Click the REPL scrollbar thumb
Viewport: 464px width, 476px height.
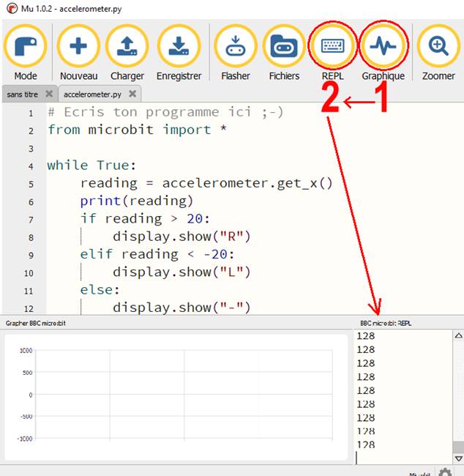458,447
